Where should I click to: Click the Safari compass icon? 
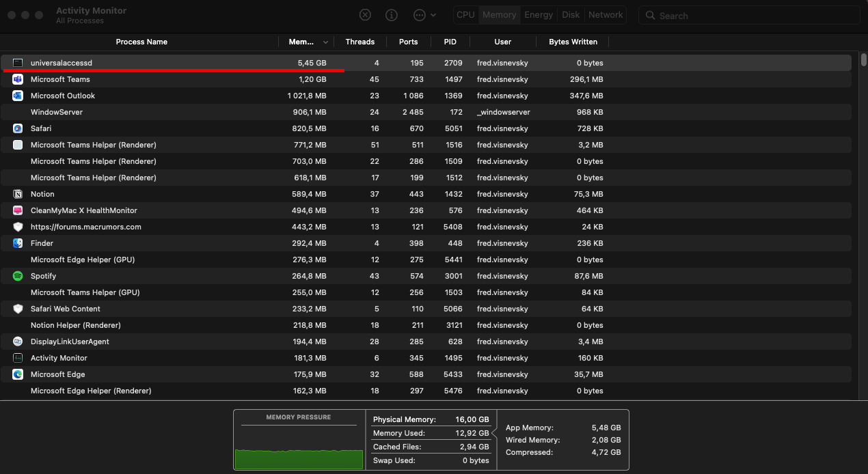click(x=18, y=128)
